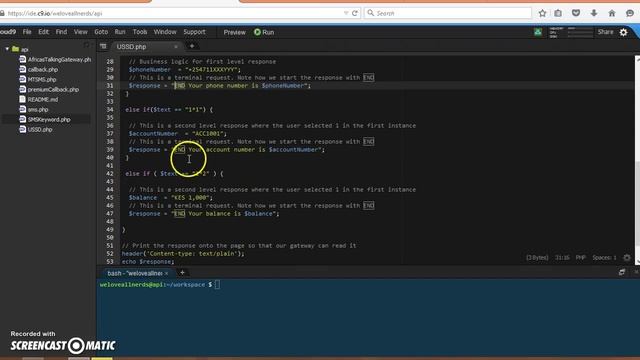Open the Find menu
The height and width of the screenshot is (360, 640).
(x=61, y=32)
